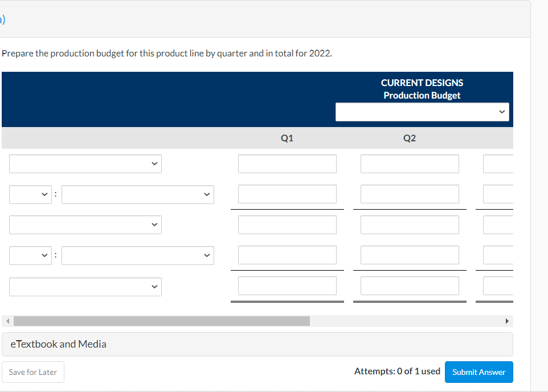Open the wide account dropdown in fourth row

[137, 255]
